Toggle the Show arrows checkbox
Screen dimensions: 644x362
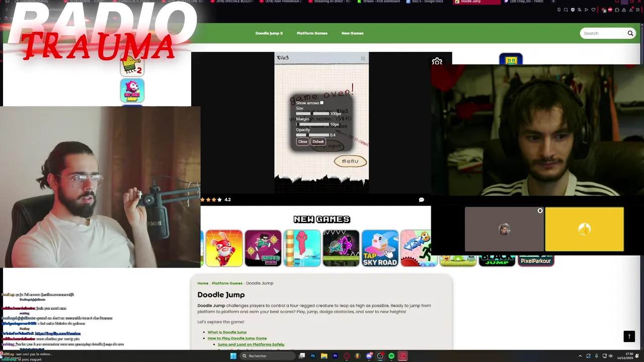[x=321, y=103]
